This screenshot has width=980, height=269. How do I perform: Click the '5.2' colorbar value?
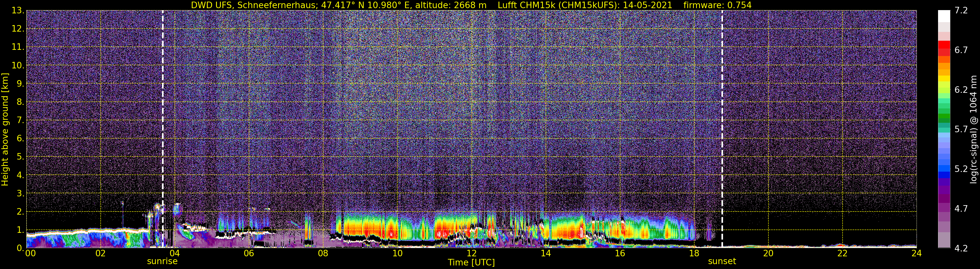click(961, 169)
